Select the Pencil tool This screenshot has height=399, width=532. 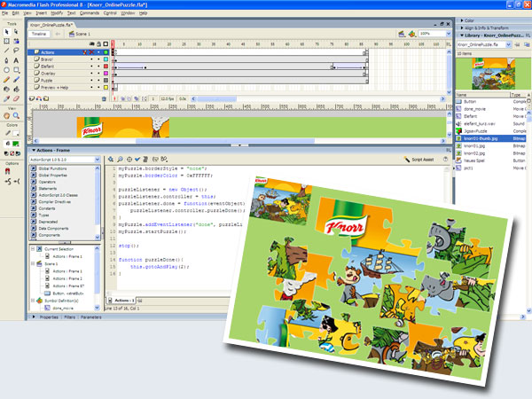(x=7, y=80)
